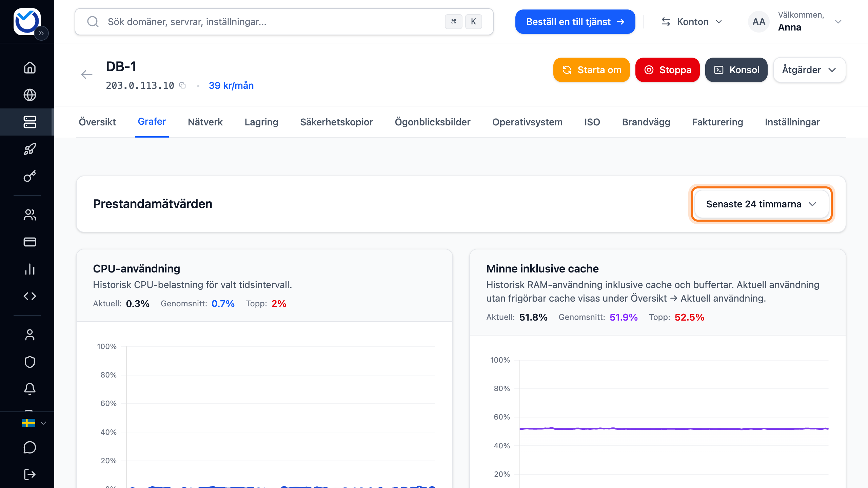Viewport: 868px width, 488px height.
Task: Click the Starta om button
Action: (x=591, y=70)
